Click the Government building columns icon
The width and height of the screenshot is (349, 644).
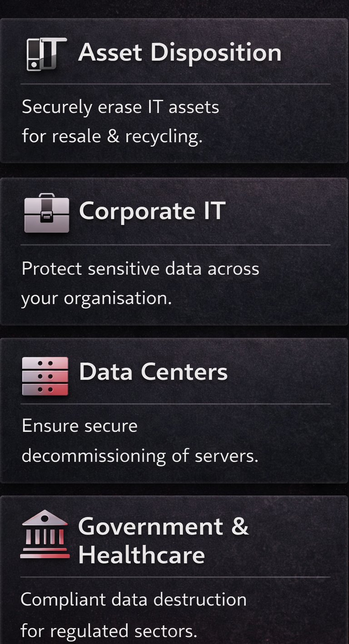coord(45,535)
